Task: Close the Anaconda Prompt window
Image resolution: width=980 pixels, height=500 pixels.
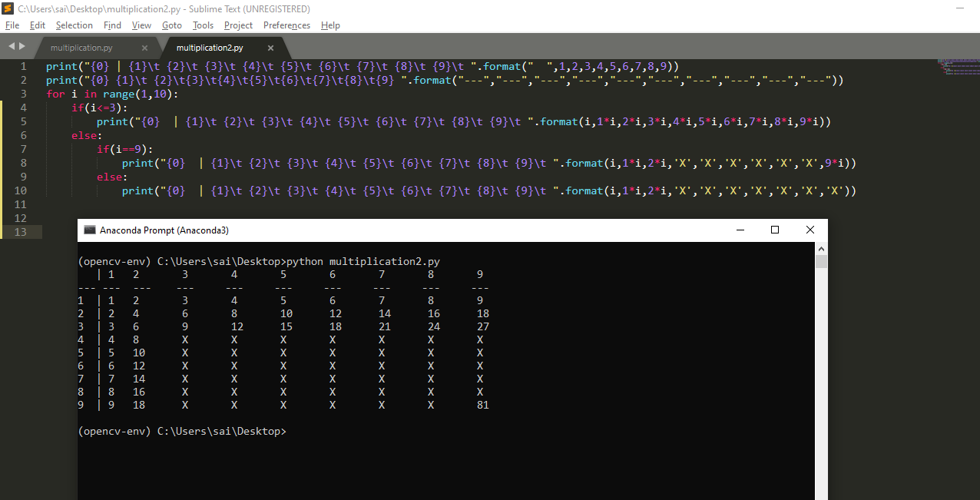Action: click(x=810, y=230)
